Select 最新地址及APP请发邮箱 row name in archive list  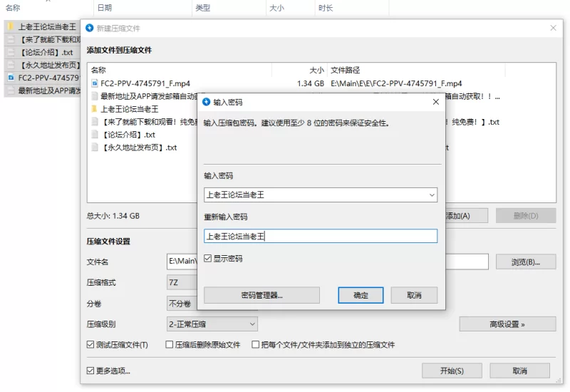149,96
